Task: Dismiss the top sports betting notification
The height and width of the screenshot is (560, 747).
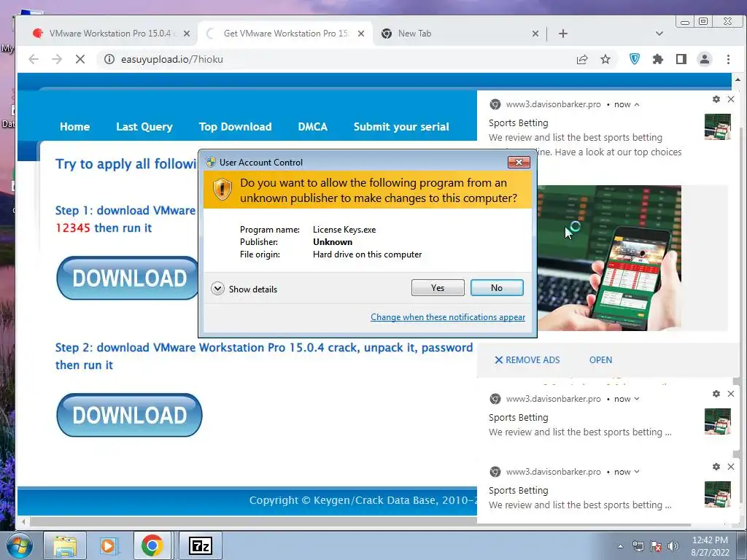Action: click(x=731, y=99)
